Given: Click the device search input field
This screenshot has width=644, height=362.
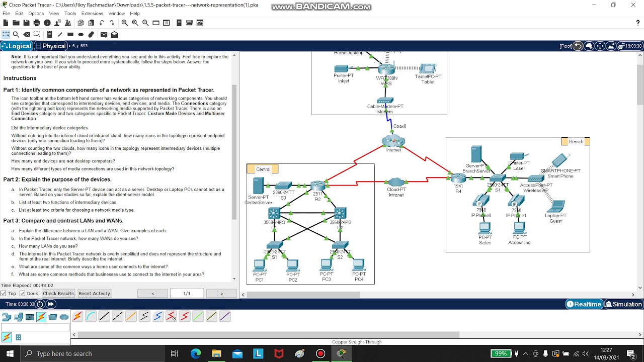Looking at the screenshot, I should coord(35,327).
